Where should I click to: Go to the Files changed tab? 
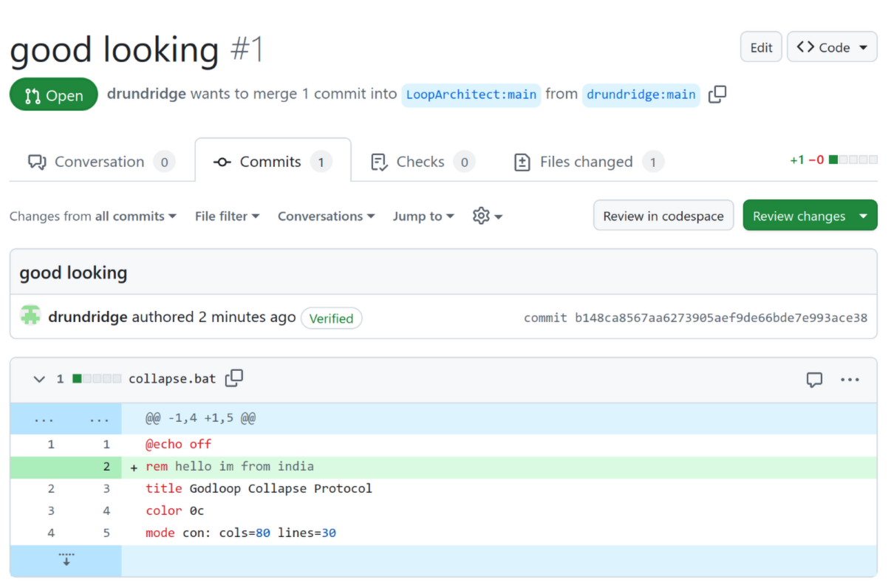(x=589, y=162)
